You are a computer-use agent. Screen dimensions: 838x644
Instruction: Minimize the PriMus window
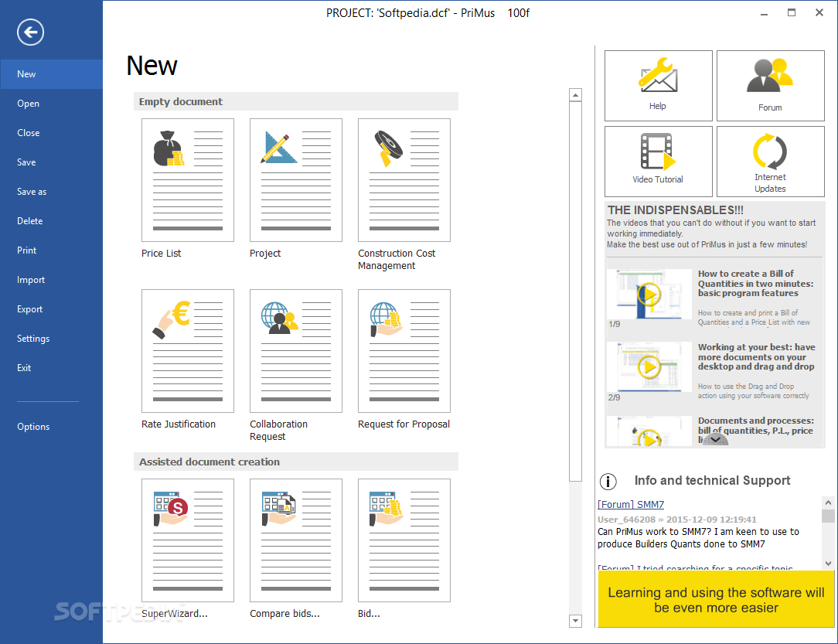[765, 13]
